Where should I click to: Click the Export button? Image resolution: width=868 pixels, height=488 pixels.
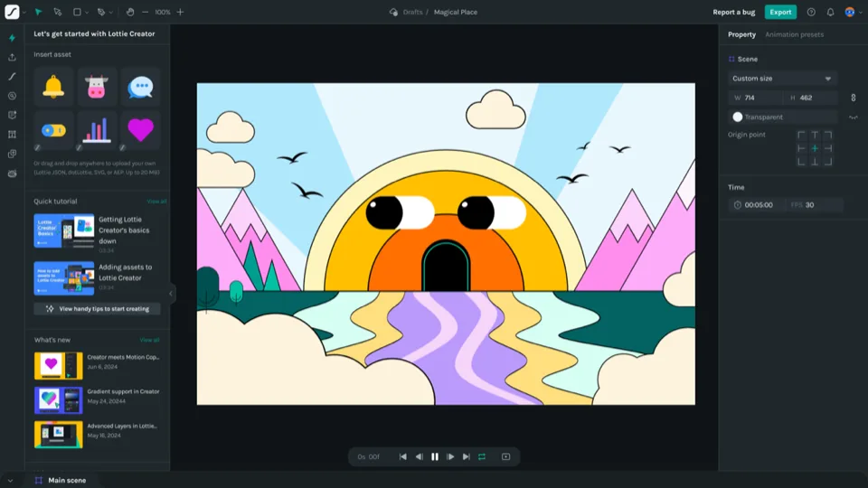tap(780, 12)
